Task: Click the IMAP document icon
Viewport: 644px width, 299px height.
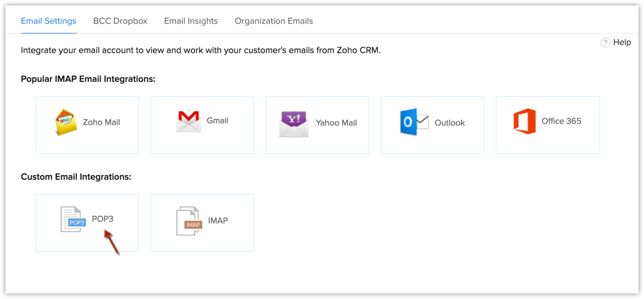Action: [x=188, y=221]
